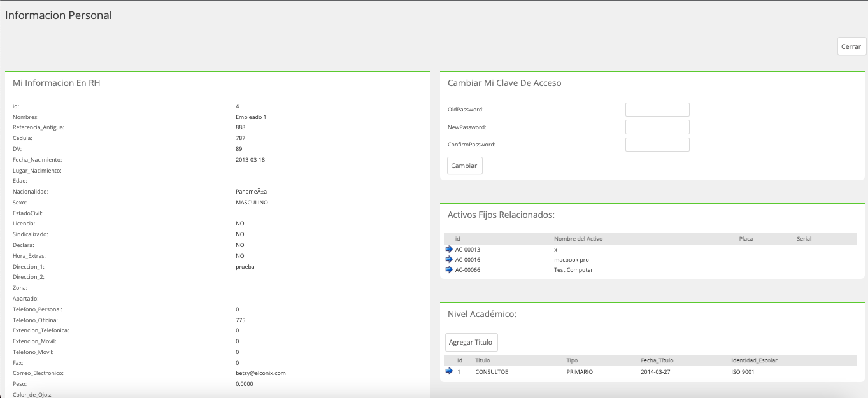Click the 'prueba' address value
This screenshot has height=398, width=868.
(x=245, y=267)
